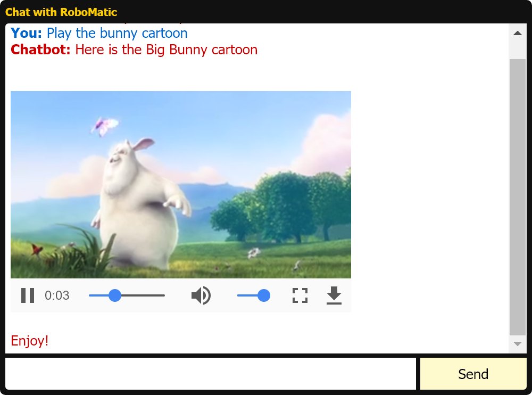Toggle playback with the pause control
This screenshot has height=395, width=532.
coord(27,295)
